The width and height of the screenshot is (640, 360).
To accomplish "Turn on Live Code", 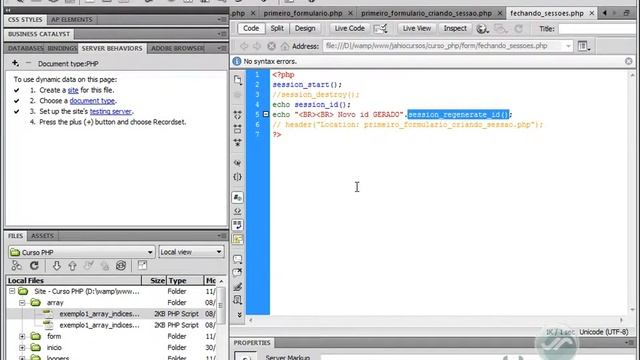I will tap(349, 28).
